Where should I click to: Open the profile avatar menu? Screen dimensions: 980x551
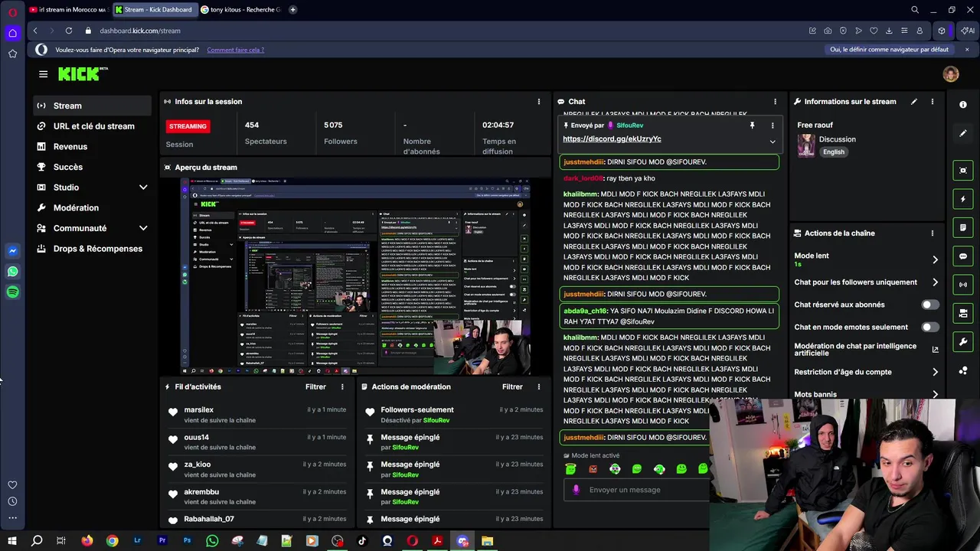tap(951, 74)
